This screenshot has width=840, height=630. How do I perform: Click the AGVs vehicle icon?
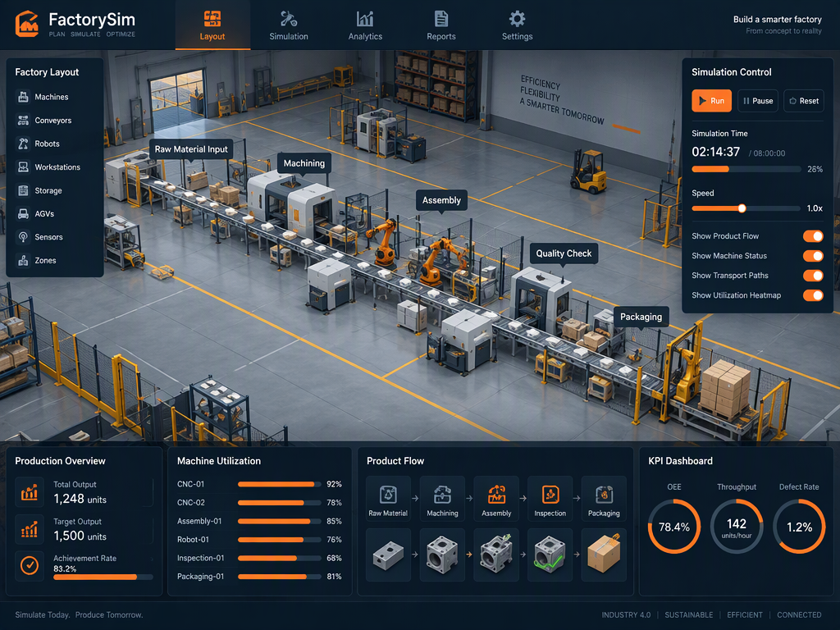pos(23,214)
